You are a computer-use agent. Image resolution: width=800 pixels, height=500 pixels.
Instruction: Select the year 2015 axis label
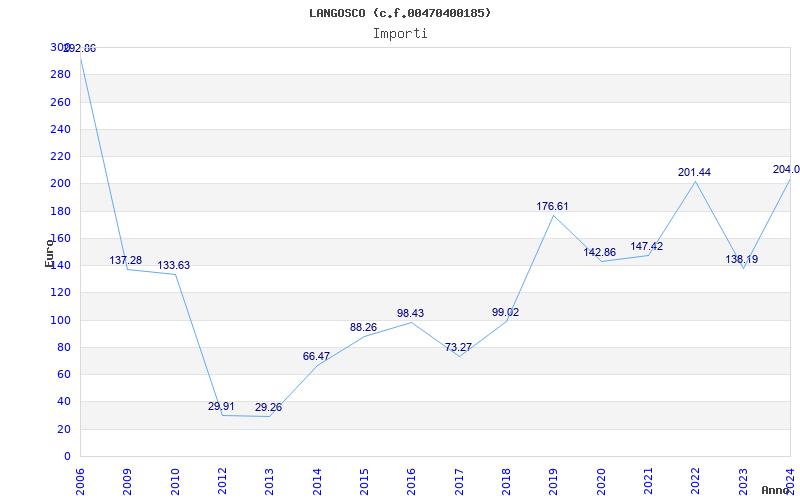[364, 482]
